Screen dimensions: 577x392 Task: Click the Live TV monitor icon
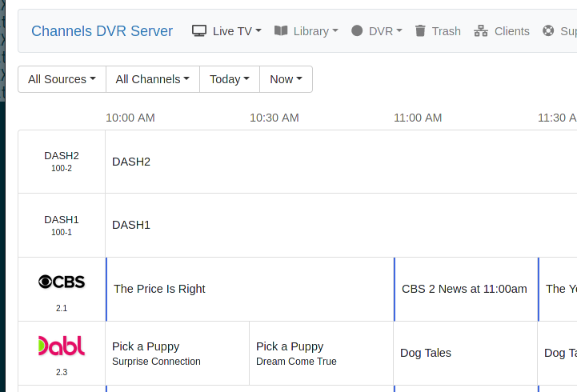[x=199, y=31]
